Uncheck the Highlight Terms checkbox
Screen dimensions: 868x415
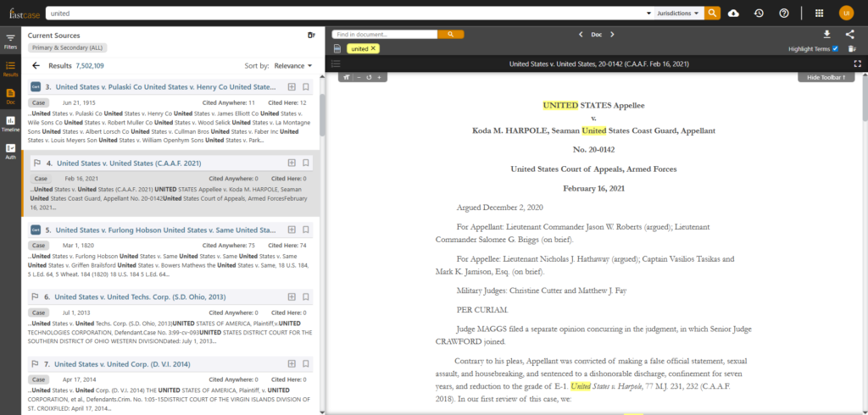tap(835, 49)
